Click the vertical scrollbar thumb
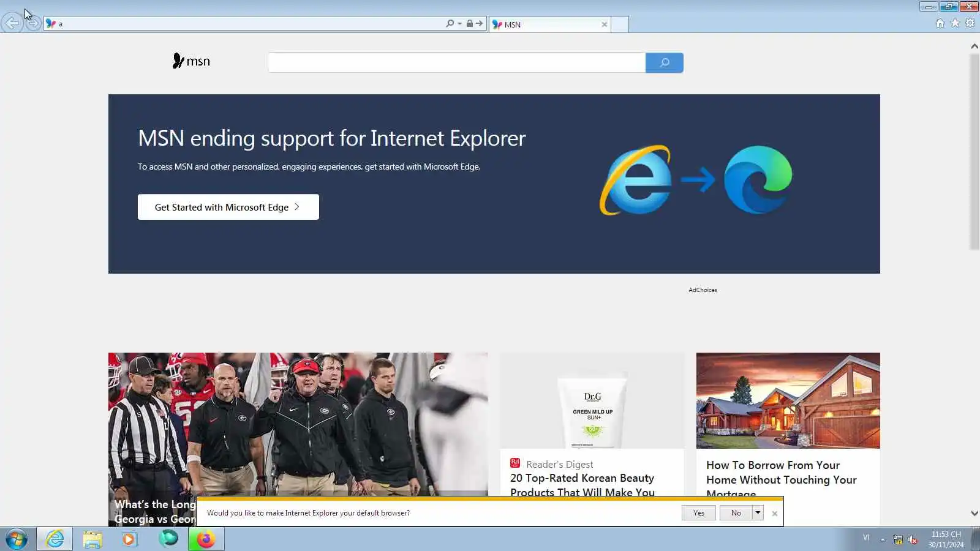This screenshot has height=551, width=980. pos(974,152)
